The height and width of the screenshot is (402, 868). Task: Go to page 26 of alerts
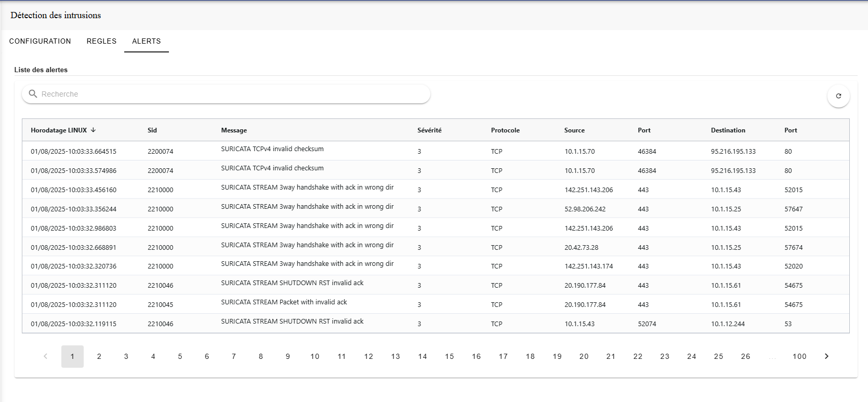(x=746, y=356)
